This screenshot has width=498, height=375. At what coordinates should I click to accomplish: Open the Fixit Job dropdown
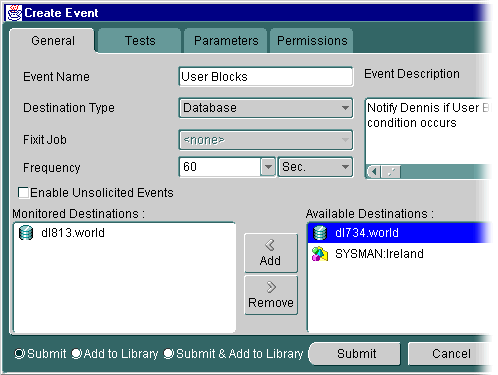(266, 140)
